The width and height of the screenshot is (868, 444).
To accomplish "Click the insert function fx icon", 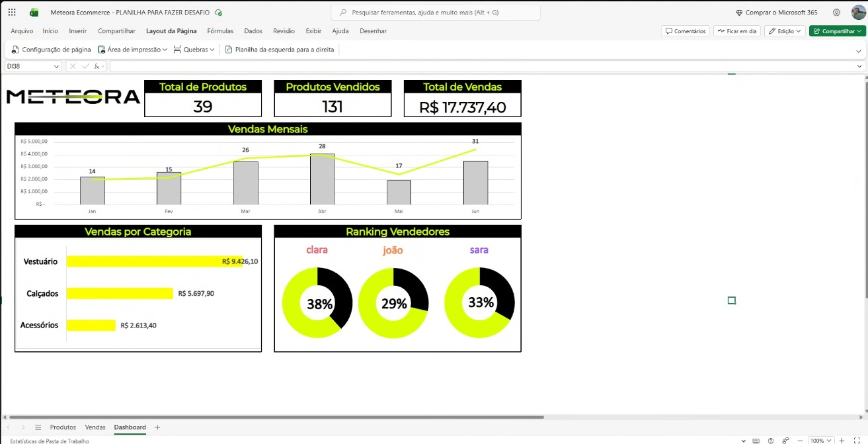I will [97, 66].
